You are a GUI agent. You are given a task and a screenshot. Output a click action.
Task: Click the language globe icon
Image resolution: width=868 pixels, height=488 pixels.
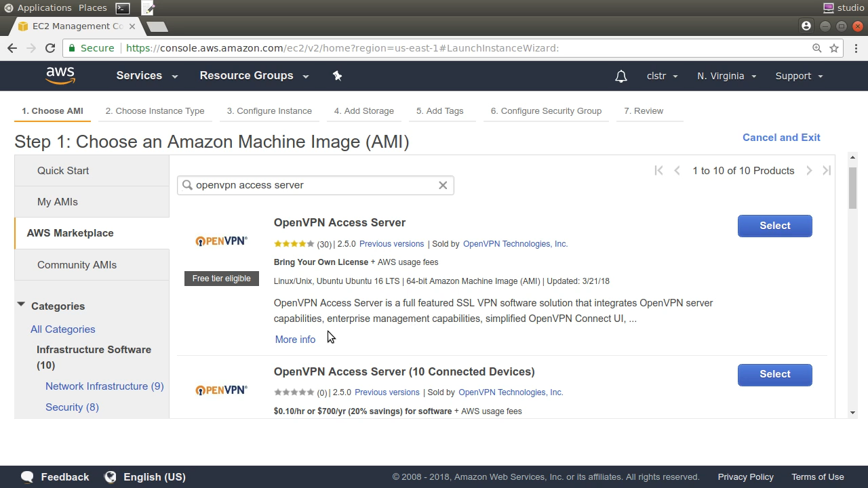click(111, 477)
